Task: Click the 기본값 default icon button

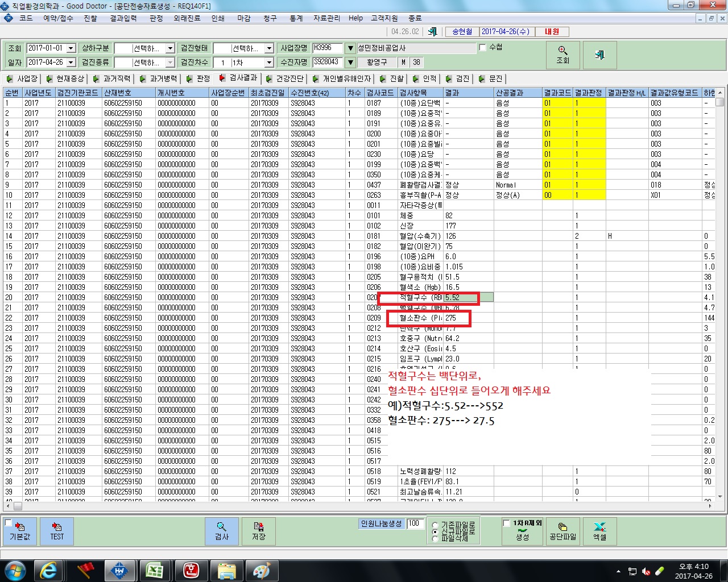Action: 20,531
